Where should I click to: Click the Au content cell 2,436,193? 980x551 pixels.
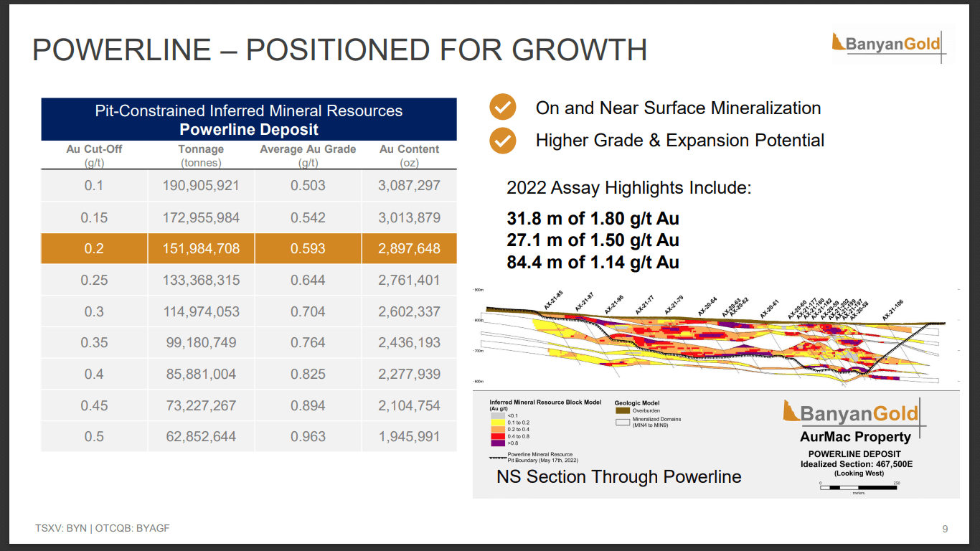click(x=409, y=342)
